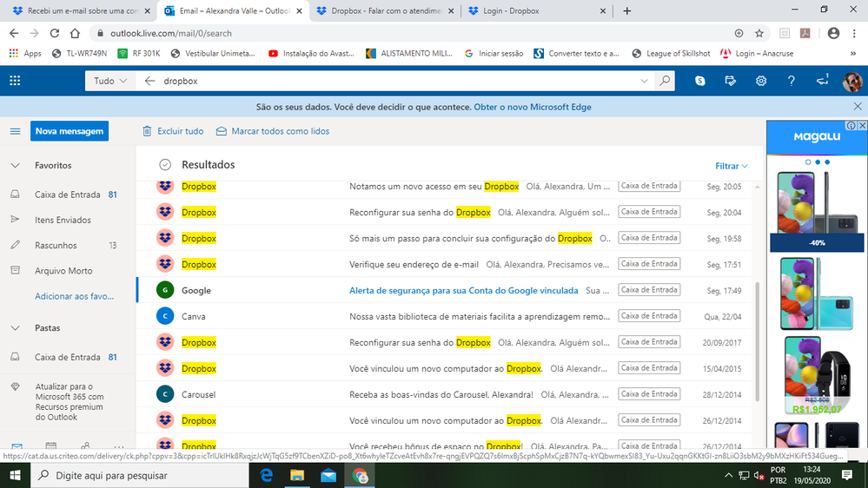Select the Carousel message avatar
This screenshot has width=868, height=488.
click(165, 394)
